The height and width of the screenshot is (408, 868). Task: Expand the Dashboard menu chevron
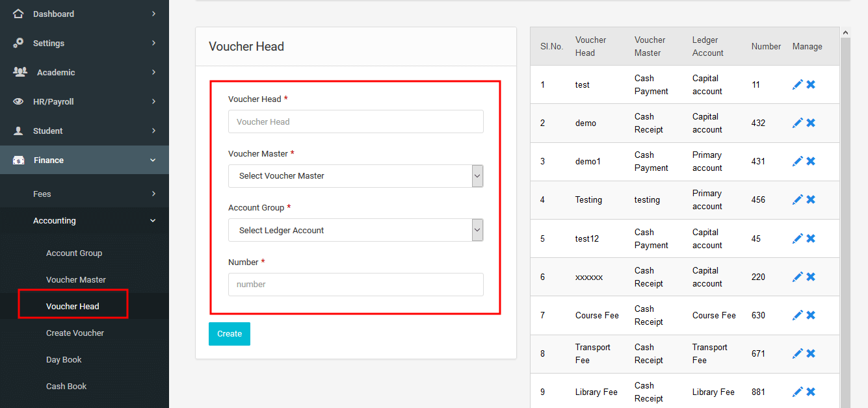[153, 14]
